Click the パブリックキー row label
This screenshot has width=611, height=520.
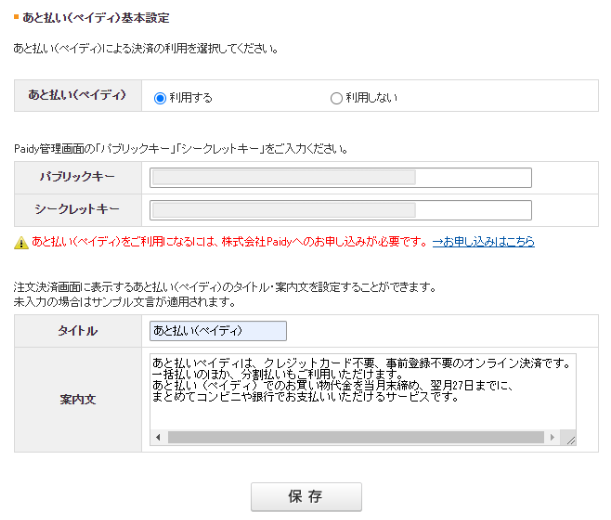78,177
